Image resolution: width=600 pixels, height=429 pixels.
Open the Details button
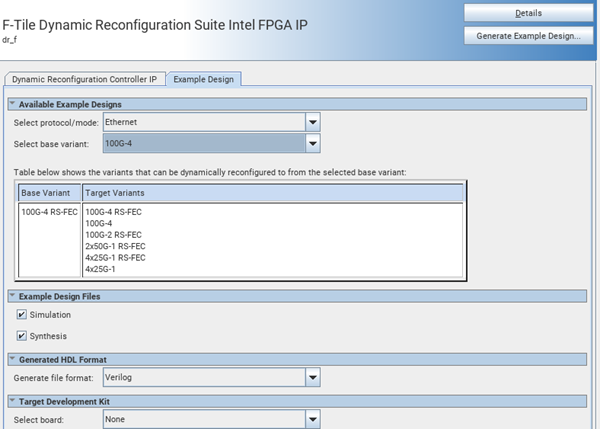coord(528,13)
